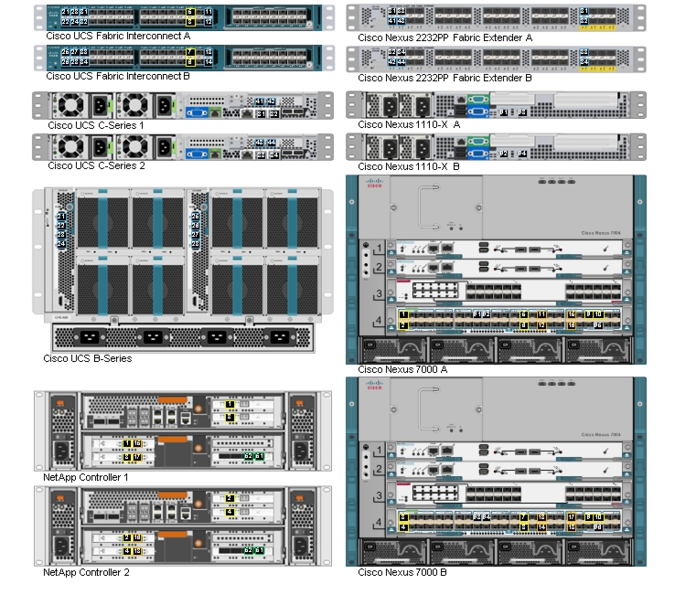The width and height of the screenshot is (675, 616).
Task: Click the blue VGA port on C-Series 2
Action: tap(198, 154)
